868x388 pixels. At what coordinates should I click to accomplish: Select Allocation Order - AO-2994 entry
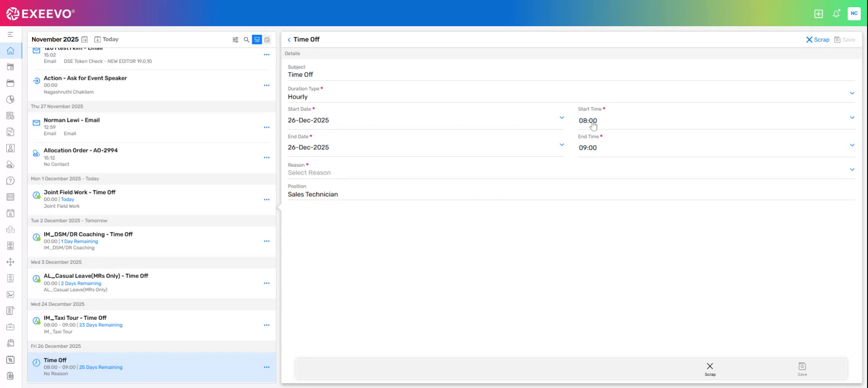coord(151,157)
